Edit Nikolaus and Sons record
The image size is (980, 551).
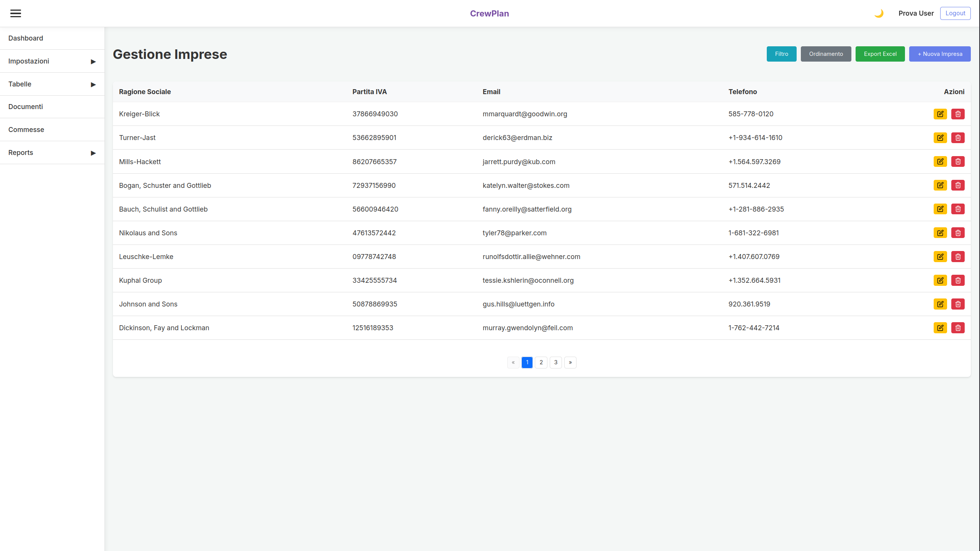(x=940, y=233)
